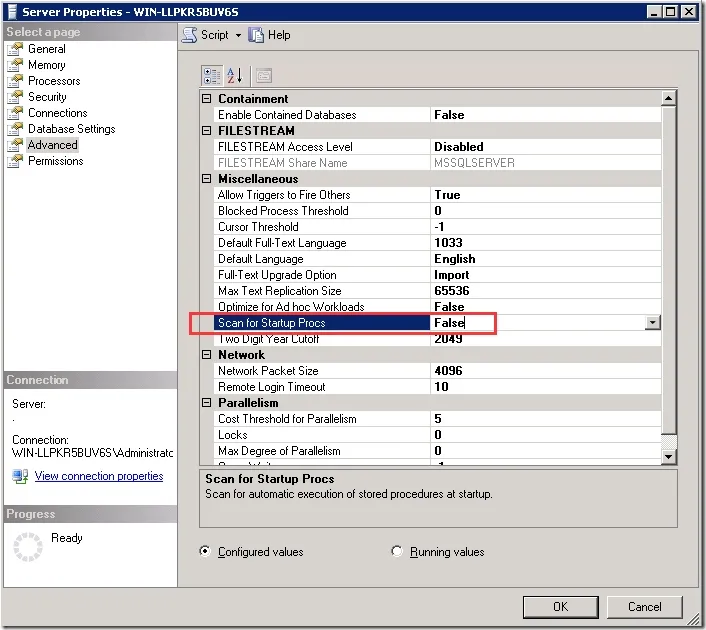
Task: Open View connection properties link
Action: click(99, 476)
